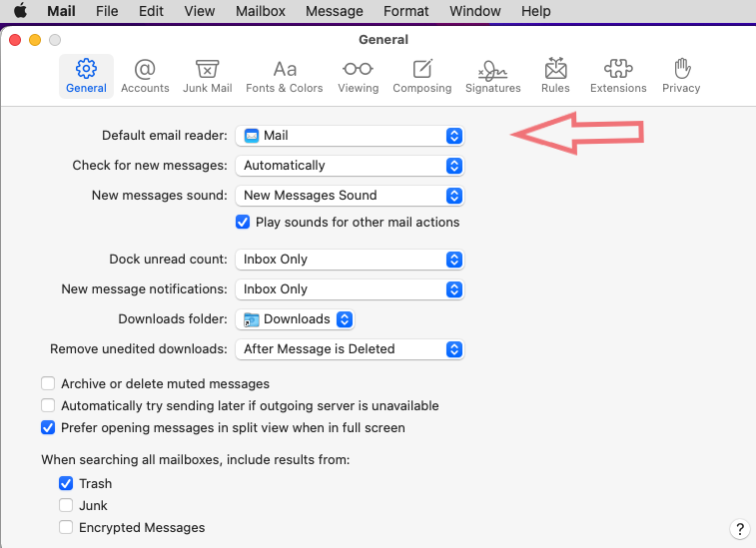Open the Extensions pane
Viewport: 756px width, 548px height.
[x=618, y=76]
